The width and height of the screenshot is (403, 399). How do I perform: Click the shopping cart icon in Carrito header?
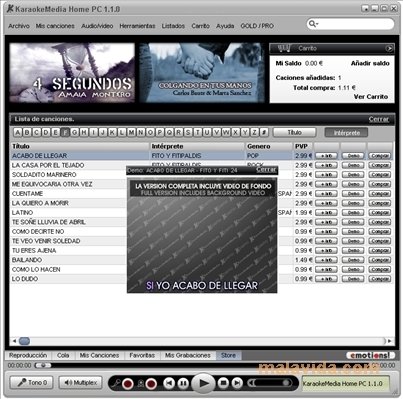(x=284, y=48)
